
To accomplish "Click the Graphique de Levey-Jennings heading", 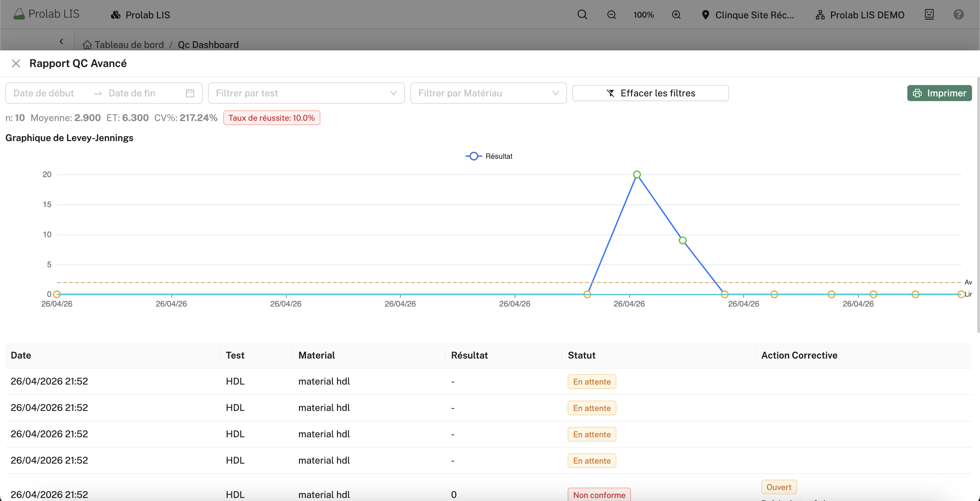I will coord(69,138).
